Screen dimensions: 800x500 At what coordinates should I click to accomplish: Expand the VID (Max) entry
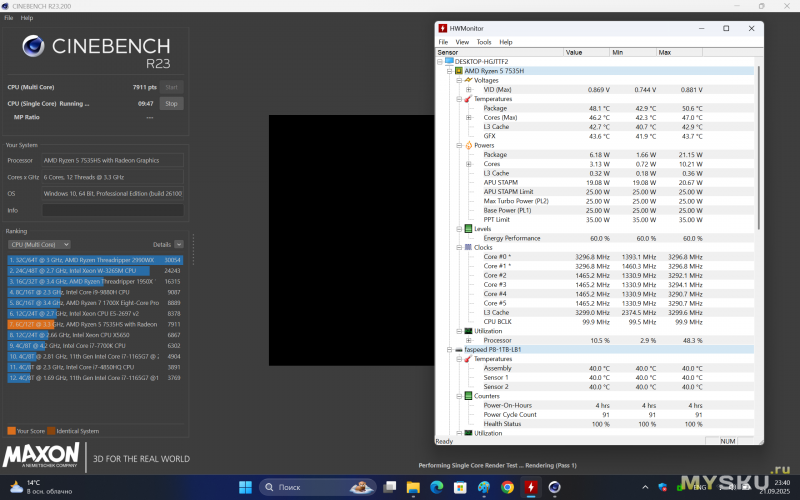[x=468, y=90]
